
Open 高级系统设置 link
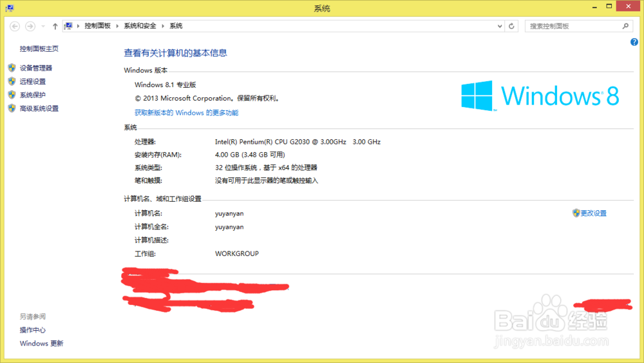click(x=39, y=108)
